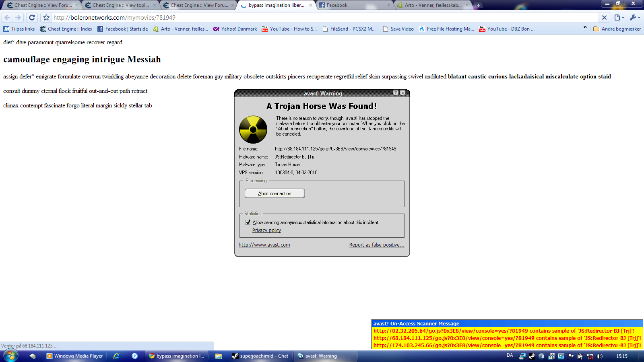Toggle anonymous statistical information checkbox
The height and width of the screenshot is (362, 644).
(x=248, y=222)
